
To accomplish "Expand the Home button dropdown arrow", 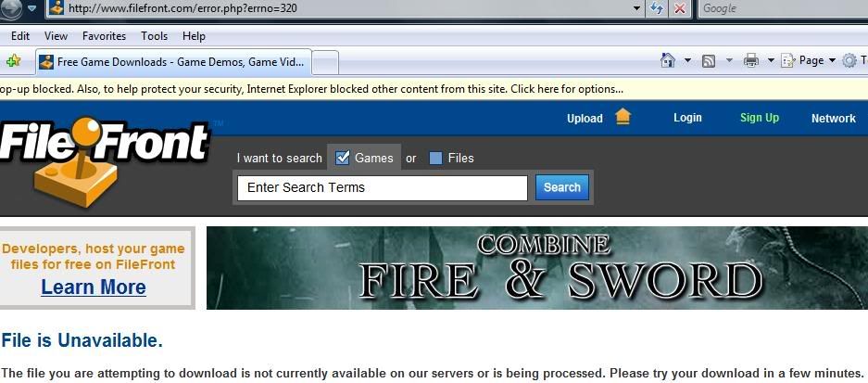I will point(687,60).
